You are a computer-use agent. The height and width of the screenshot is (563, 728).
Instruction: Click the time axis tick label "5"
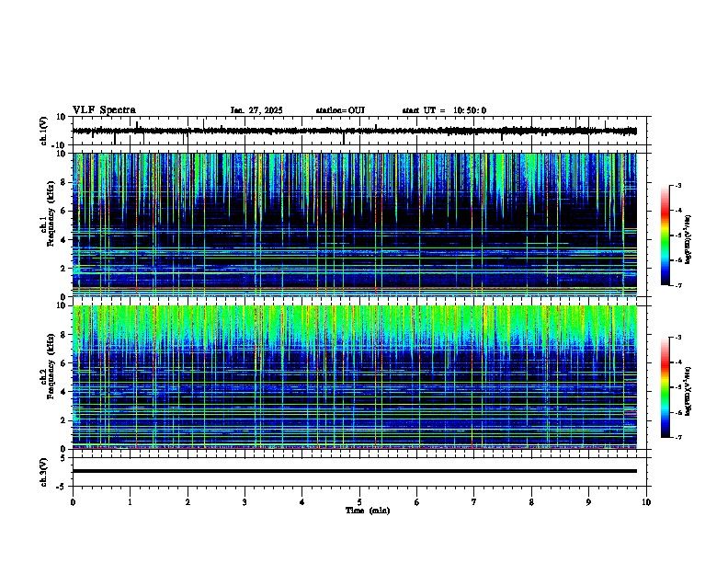coord(359,502)
